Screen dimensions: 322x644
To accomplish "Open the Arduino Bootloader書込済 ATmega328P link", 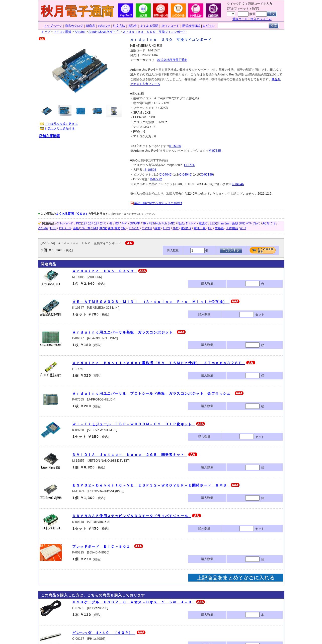I will click(158, 363).
